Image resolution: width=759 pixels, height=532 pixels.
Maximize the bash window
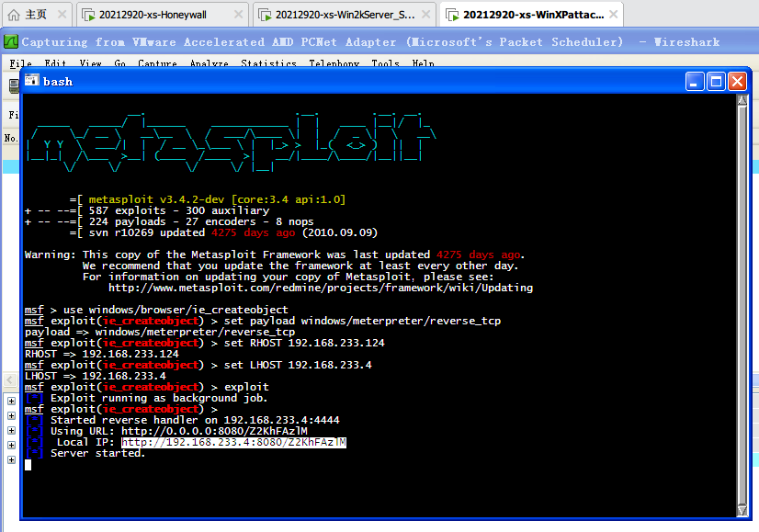pos(716,82)
